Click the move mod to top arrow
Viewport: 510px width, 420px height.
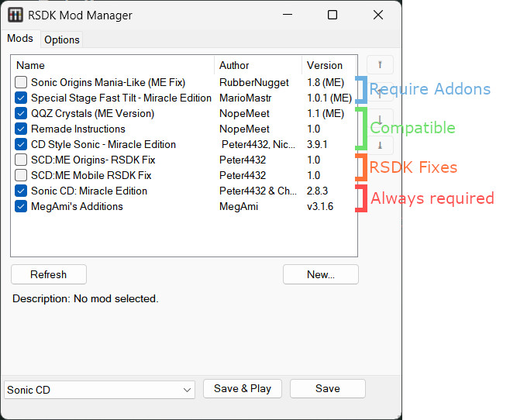click(x=380, y=65)
